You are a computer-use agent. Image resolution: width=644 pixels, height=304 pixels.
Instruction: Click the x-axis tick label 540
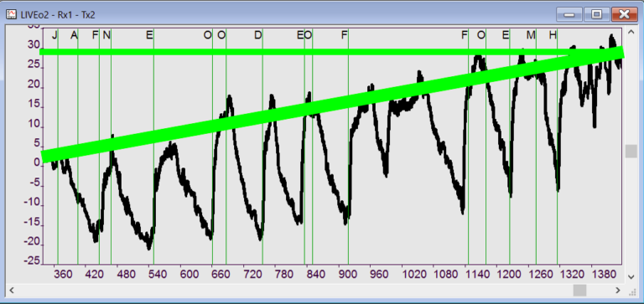[158, 274]
